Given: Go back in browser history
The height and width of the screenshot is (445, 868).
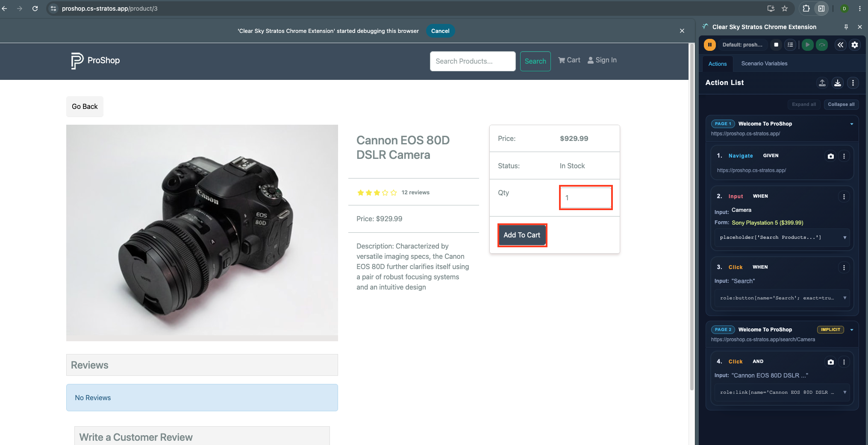Looking at the screenshot, I should [5, 9].
